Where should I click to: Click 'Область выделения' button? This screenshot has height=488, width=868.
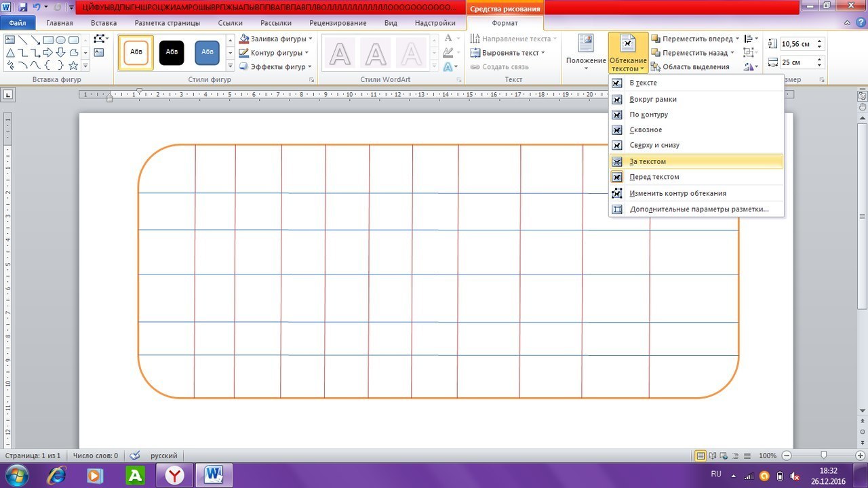pos(690,66)
